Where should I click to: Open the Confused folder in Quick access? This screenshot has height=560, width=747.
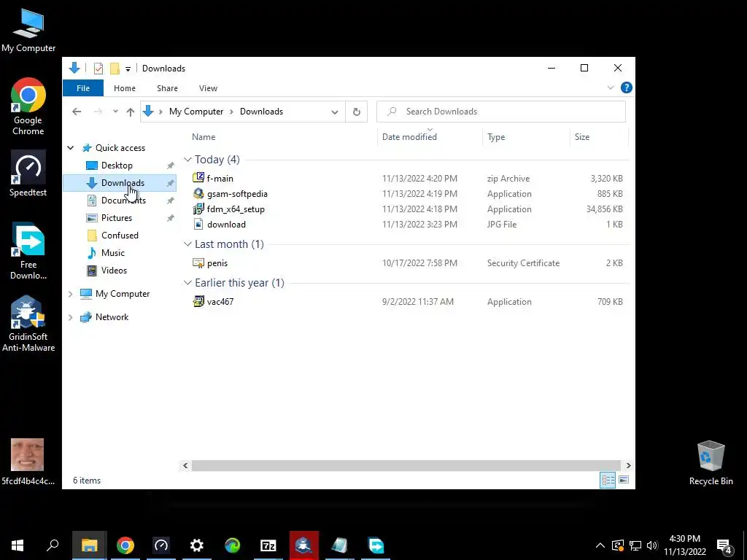tap(120, 236)
